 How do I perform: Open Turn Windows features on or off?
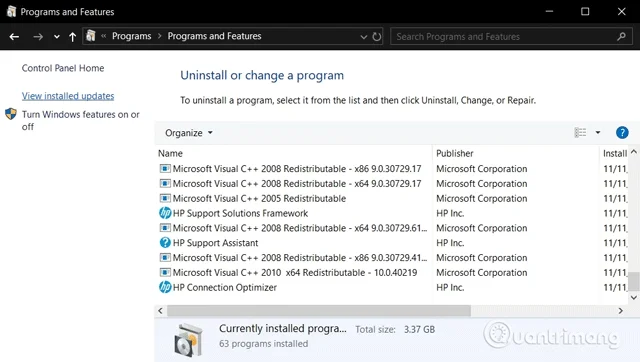coord(81,120)
